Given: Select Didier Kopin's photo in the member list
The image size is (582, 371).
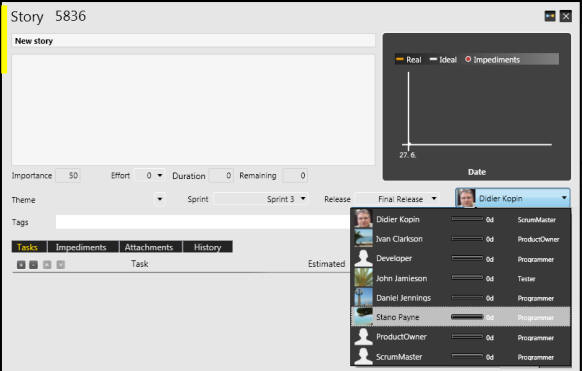Looking at the screenshot, I should [363, 219].
